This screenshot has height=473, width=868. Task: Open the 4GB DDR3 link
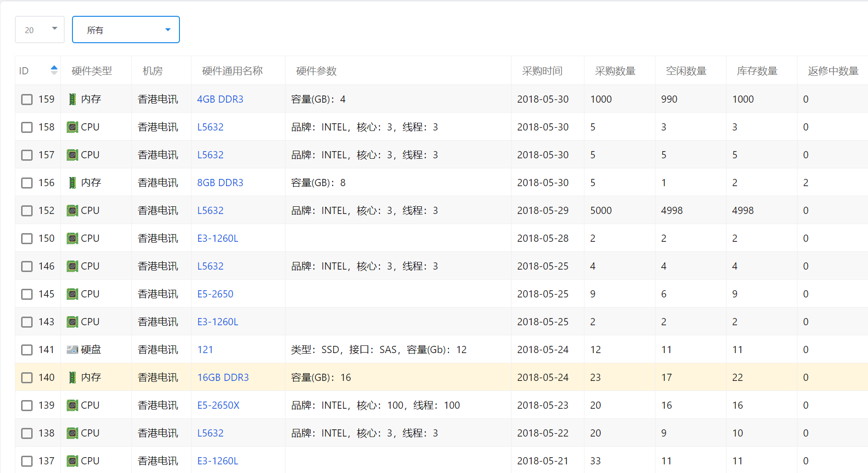[x=220, y=99]
